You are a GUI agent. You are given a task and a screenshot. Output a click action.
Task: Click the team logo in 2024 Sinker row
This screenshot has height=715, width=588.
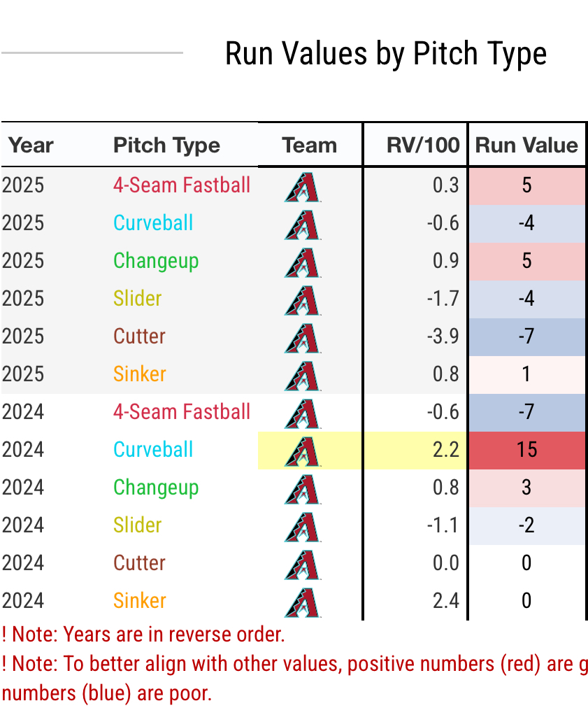point(303,602)
